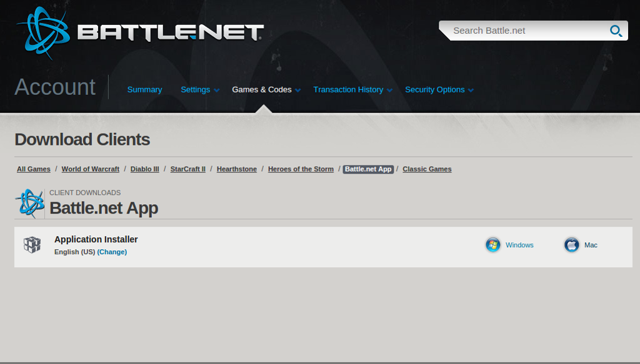Click the Windows logo download icon
The height and width of the screenshot is (364, 640).
point(493,245)
